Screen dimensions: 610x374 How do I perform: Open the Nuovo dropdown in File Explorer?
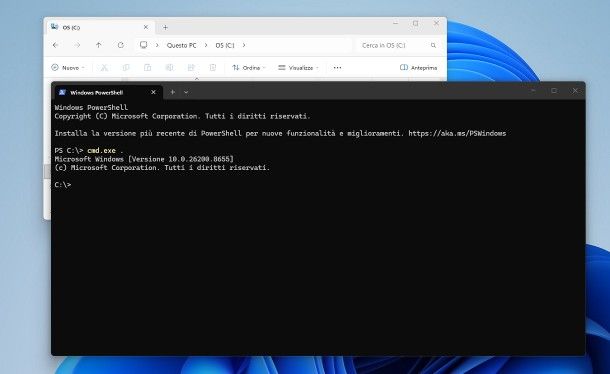point(68,68)
